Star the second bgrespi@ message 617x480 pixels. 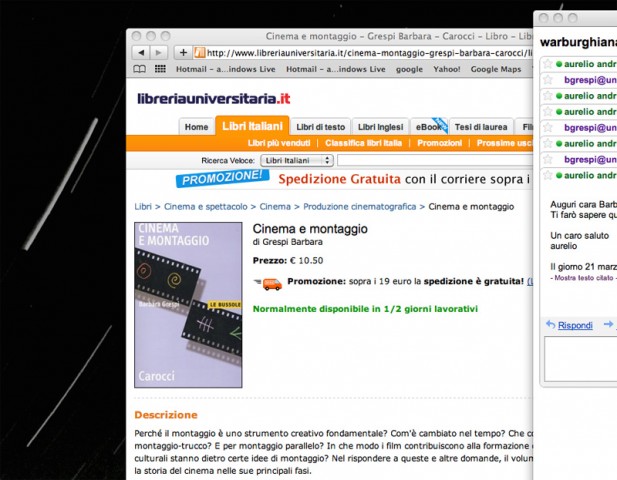[548, 127]
